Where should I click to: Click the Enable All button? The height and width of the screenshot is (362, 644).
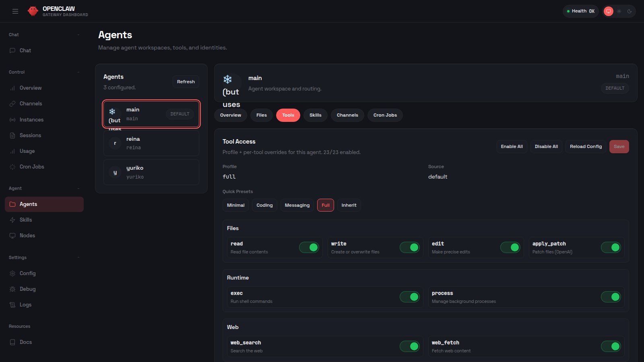(512, 146)
